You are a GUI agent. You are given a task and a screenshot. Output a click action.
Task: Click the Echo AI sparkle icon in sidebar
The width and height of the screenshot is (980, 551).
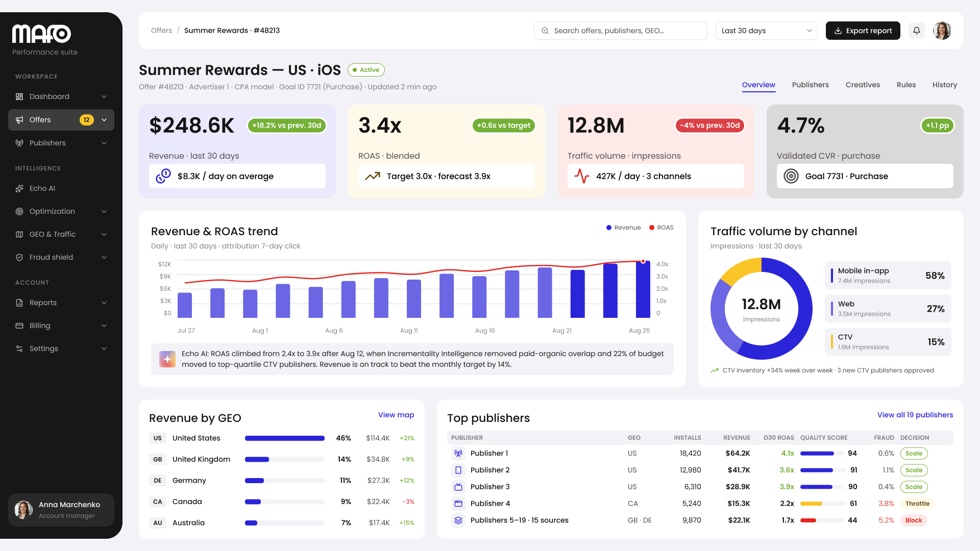tap(19, 188)
